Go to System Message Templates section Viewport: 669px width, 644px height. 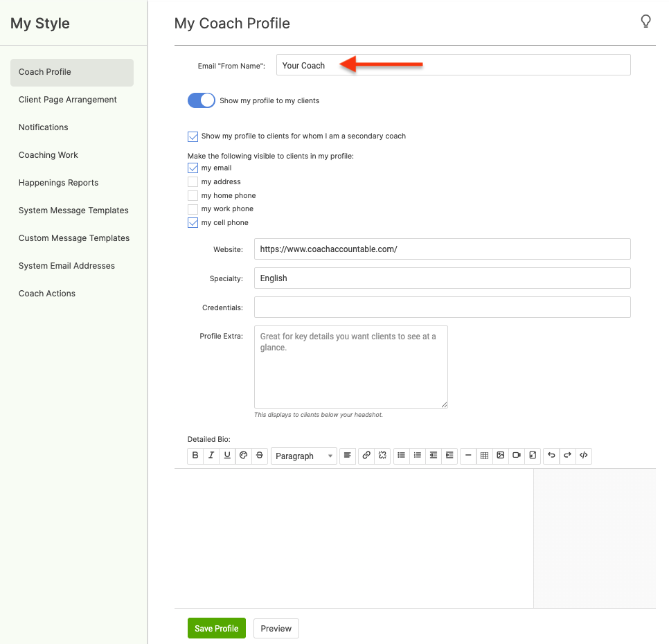[73, 211]
